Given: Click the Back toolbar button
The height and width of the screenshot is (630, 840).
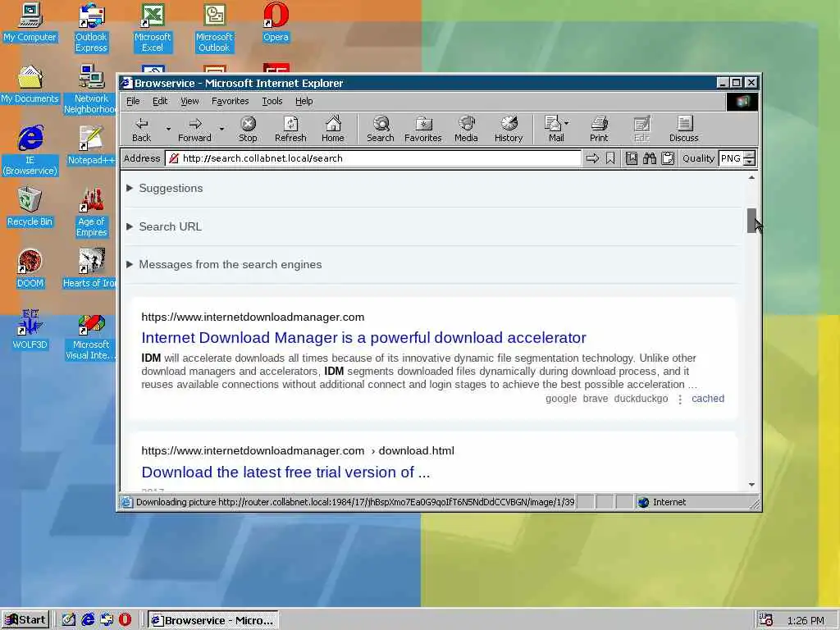Looking at the screenshot, I should tap(141, 130).
